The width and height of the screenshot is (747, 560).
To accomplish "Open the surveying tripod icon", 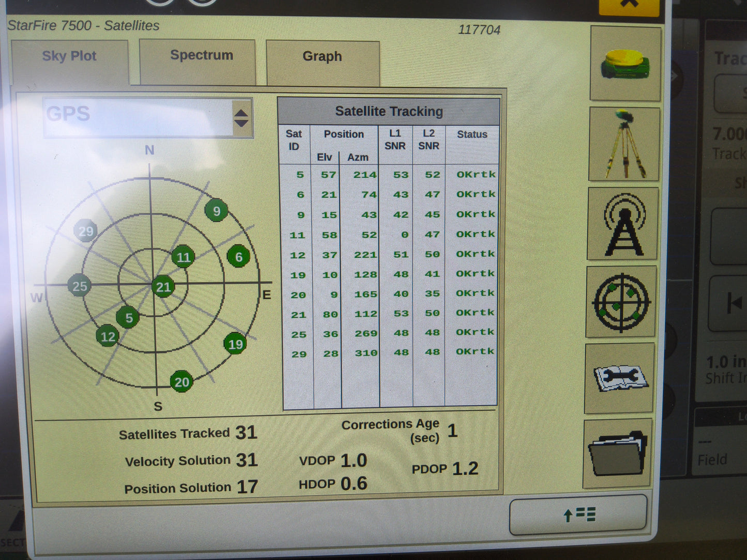I will tap(624, 145).
